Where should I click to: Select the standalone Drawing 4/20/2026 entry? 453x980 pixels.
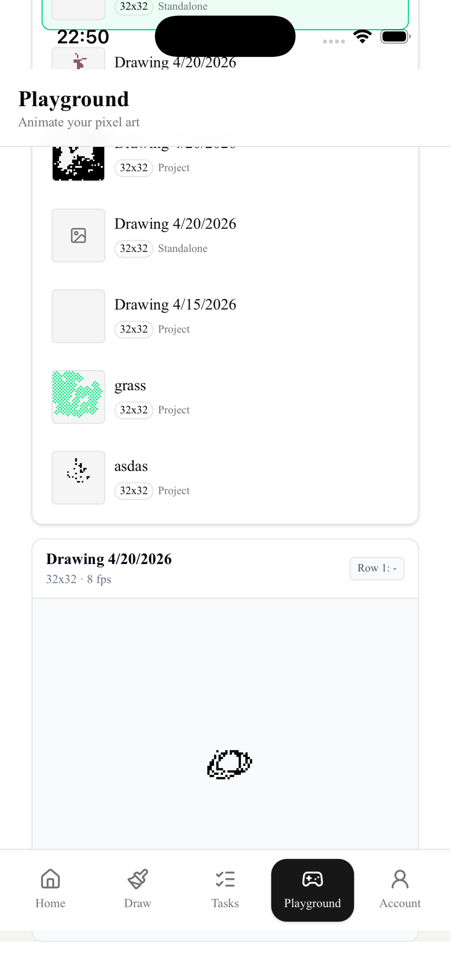tap(226, 237)
